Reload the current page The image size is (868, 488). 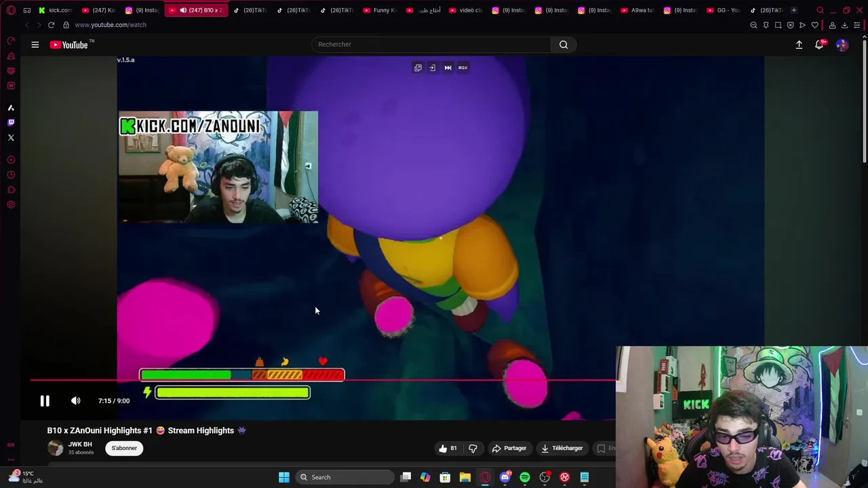tap(51, 25)
